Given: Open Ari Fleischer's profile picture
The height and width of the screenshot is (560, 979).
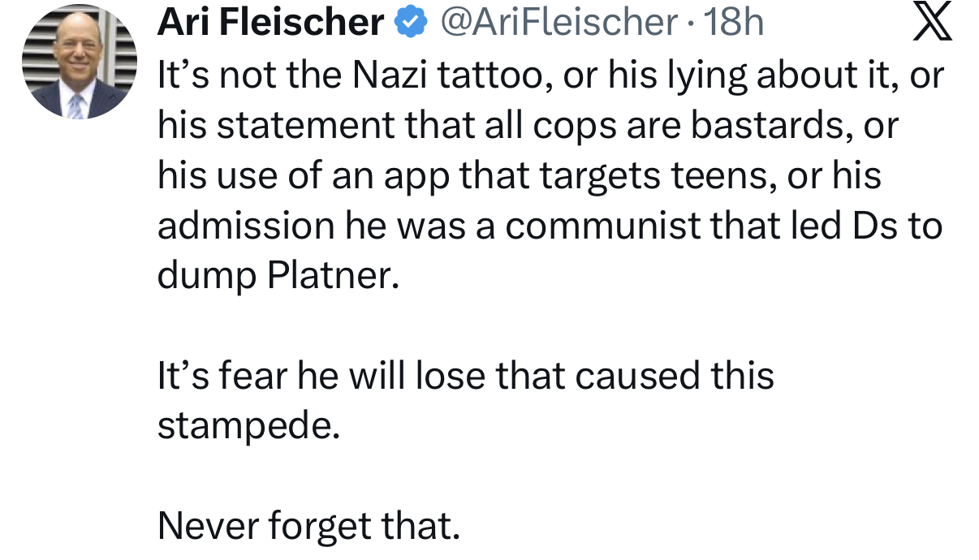Looking at the screenshot, I should (x=80, y=62).
